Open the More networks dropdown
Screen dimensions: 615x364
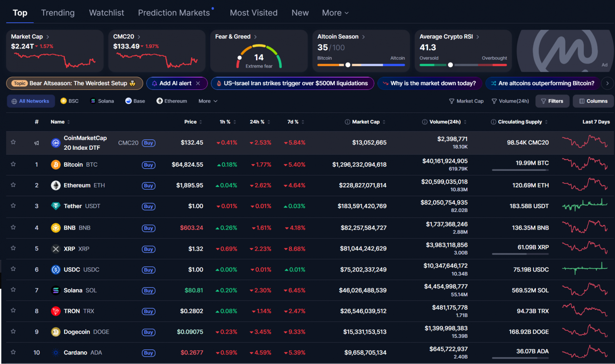(x=208, y=101)
